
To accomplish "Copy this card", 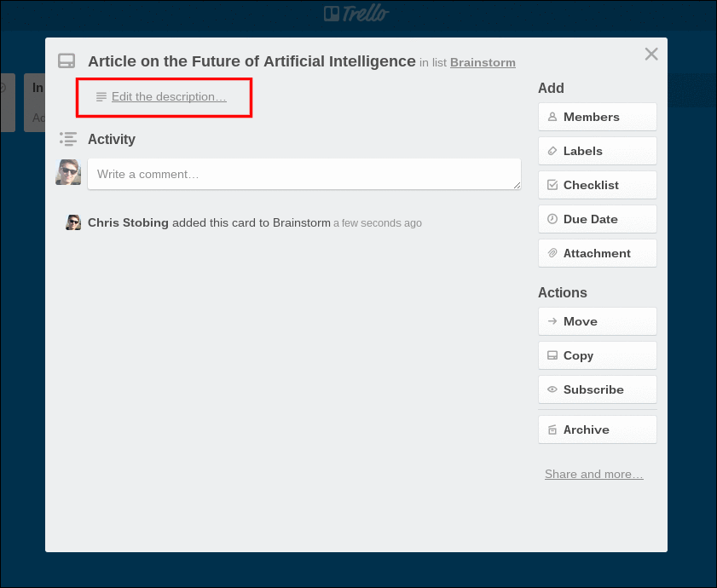I will 597,355.
